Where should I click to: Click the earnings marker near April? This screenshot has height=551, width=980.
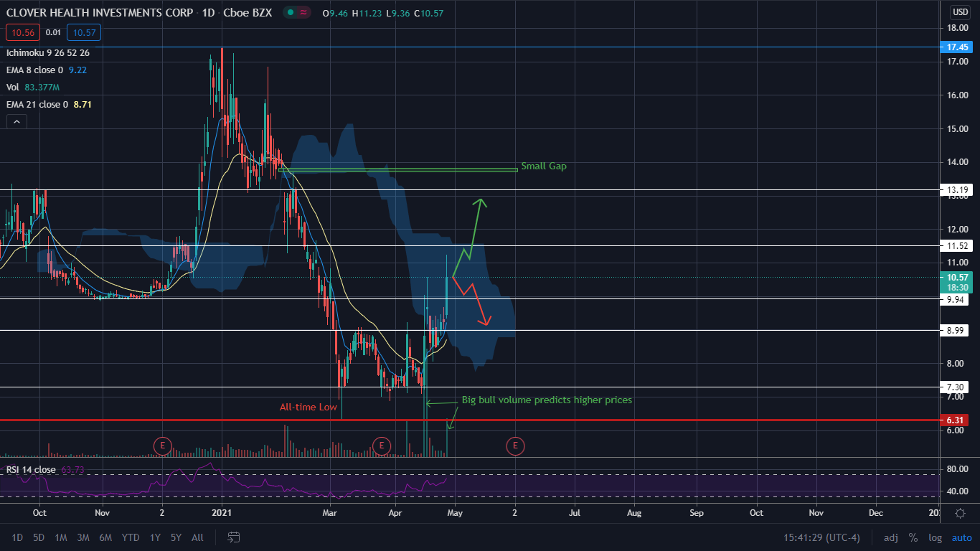tap(382, 446)
